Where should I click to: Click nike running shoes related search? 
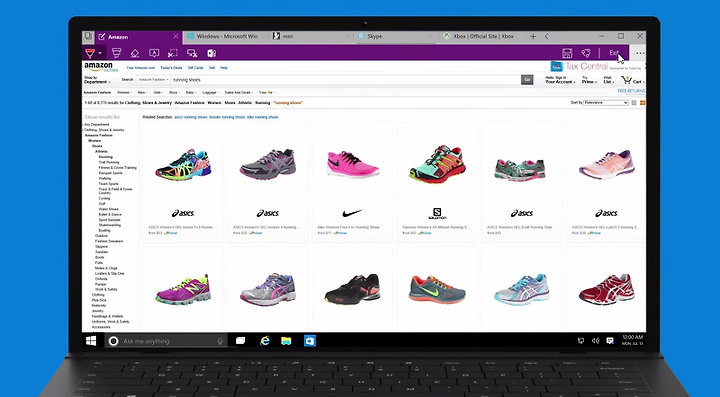click(264, 117)
